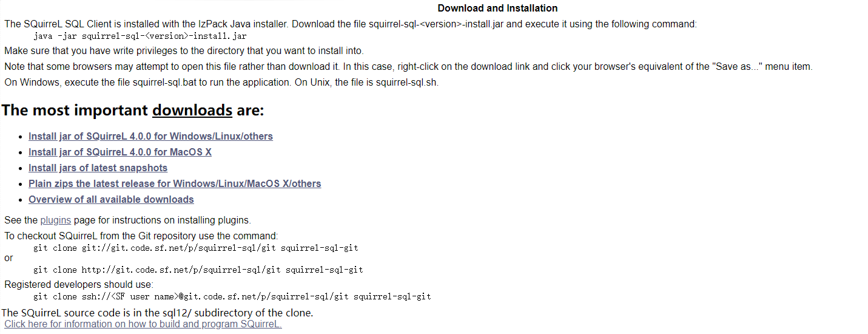The height and width of the screenshot is (334, 868).
Task: Click the Git repository checkout instruction text
Action: tap(141, 236)
